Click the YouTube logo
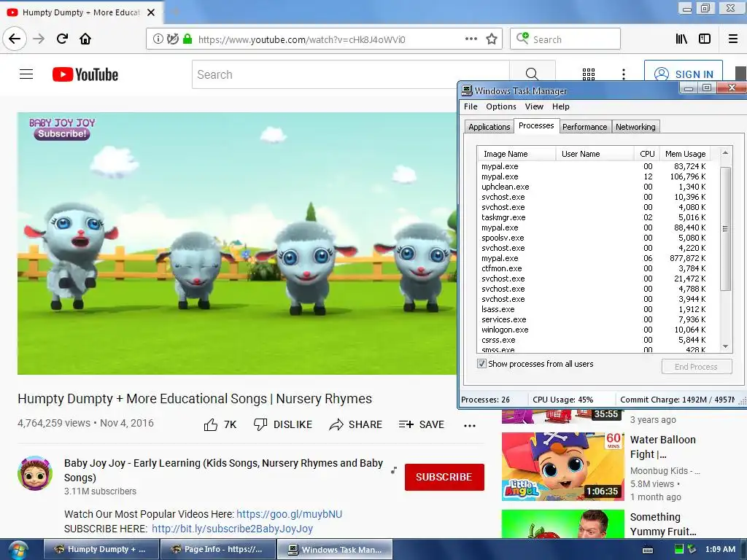The height and width of the screenshot is (560, 747). pos(85,74)
